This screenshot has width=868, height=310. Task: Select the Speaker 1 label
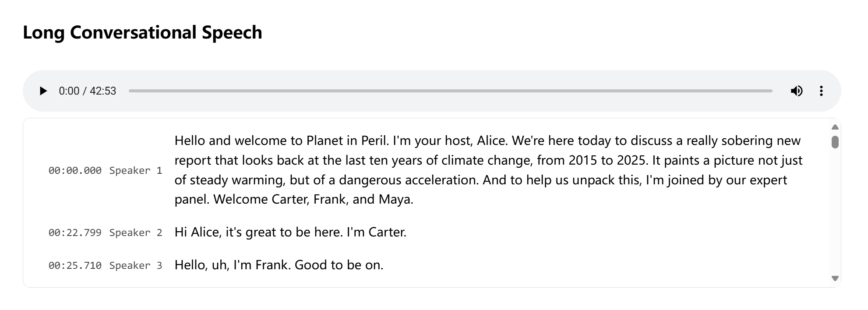click(x=136, y=170)
